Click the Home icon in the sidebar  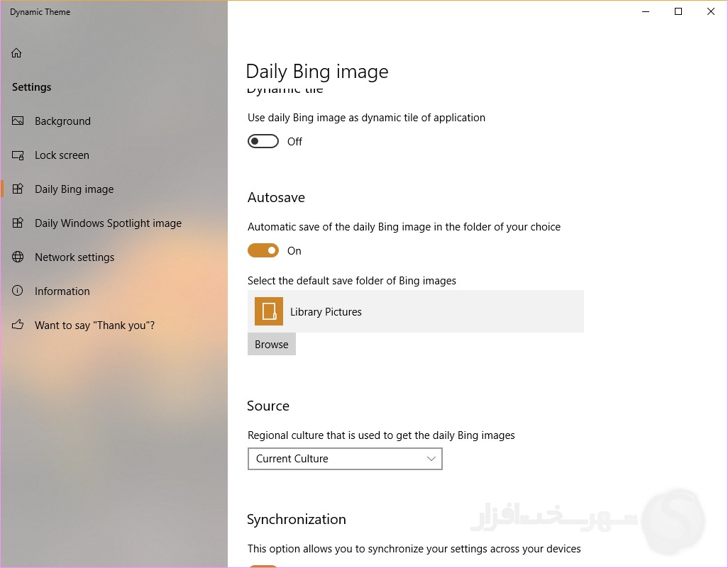point(17,53)
